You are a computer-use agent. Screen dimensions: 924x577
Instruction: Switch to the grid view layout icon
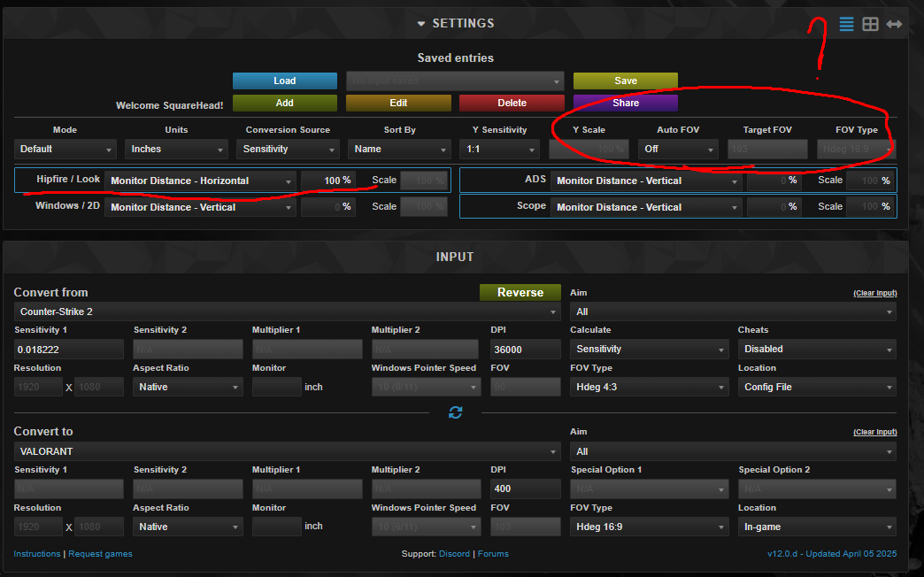click(x=870, y=24)
